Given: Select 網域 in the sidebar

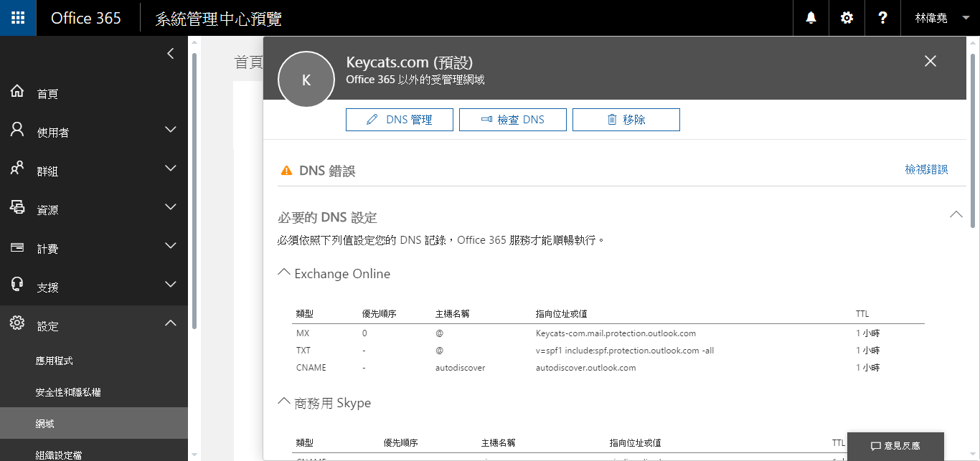Looking at the screenshot, I should click(x=94, y=424).
